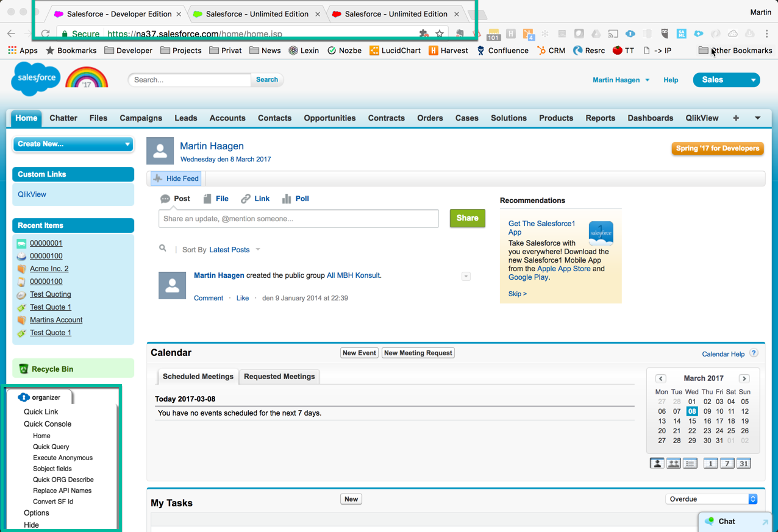Open the Chrome three-dot menu
This screenshot has width=778, height=532.
tap(767, 34)
